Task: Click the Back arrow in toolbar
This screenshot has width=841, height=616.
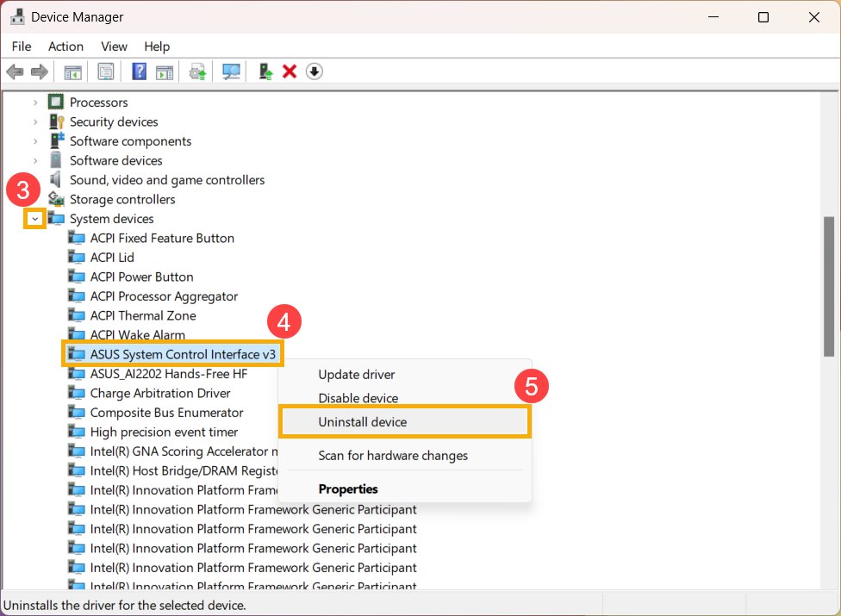Action: tap(15, 72)
